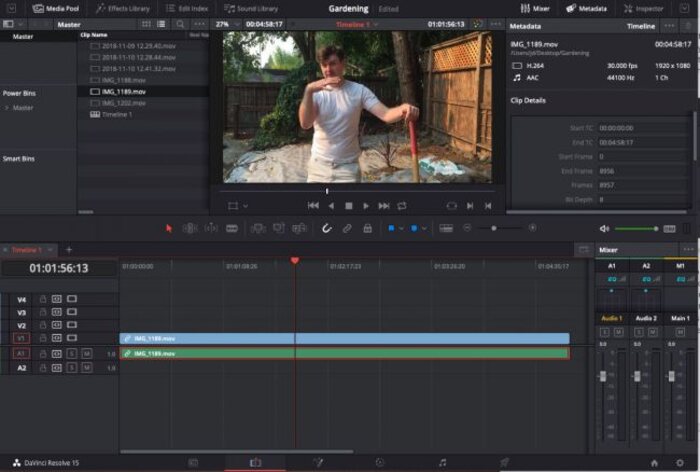Screen dimensions: 700x472
Task: Select clip 2018-11-09 12.29.40.mov
Action: 143,46
